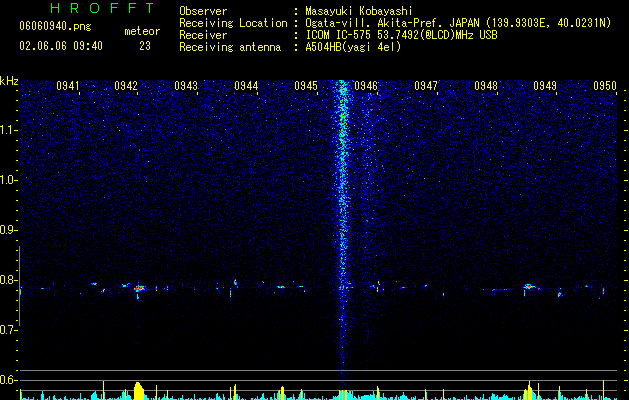The height and width of the screenshot is (400, 629).
Task: Click the 0946 time marker
Action: (x=366, y=86)
